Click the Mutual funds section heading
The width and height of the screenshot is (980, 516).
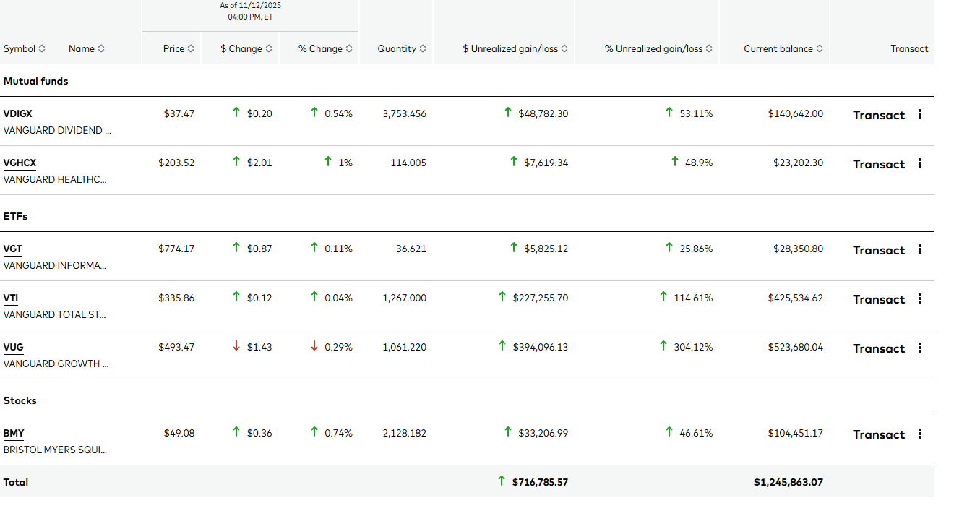(36, 81)
